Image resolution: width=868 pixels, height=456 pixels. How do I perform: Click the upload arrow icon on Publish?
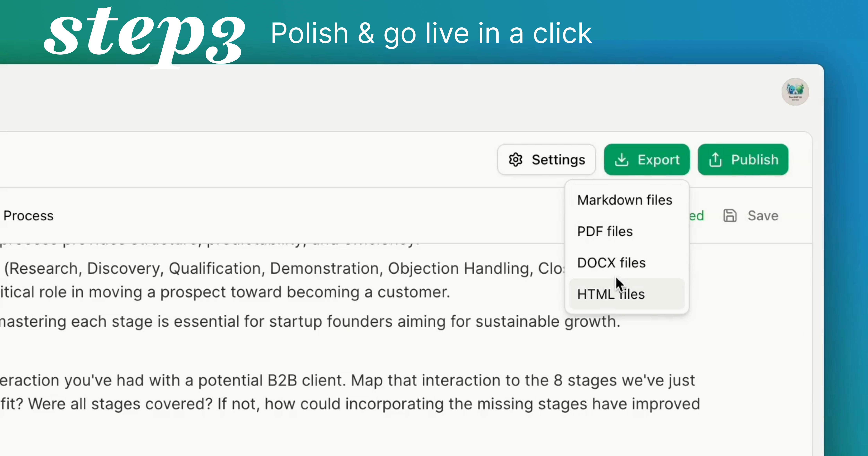(x=715, y=160)
